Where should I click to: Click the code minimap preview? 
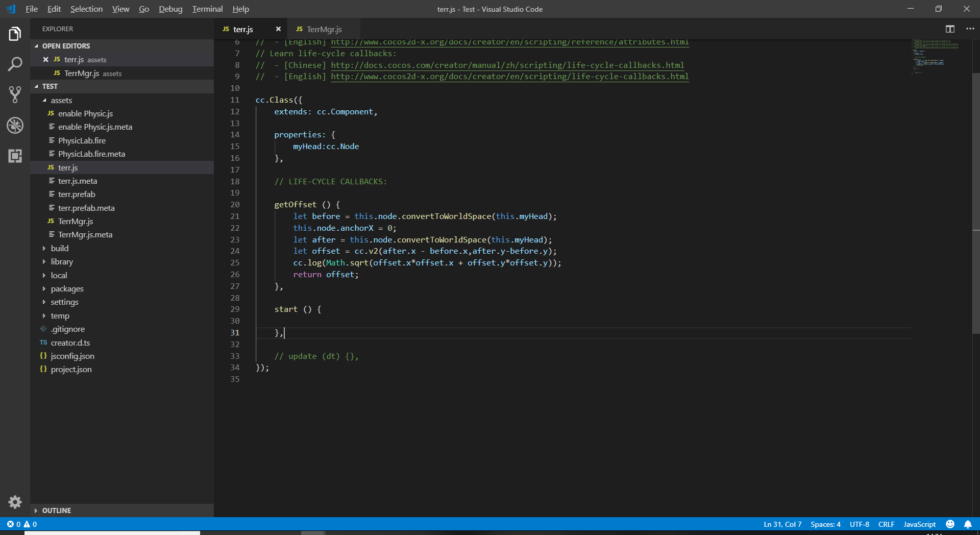point(936,56)
